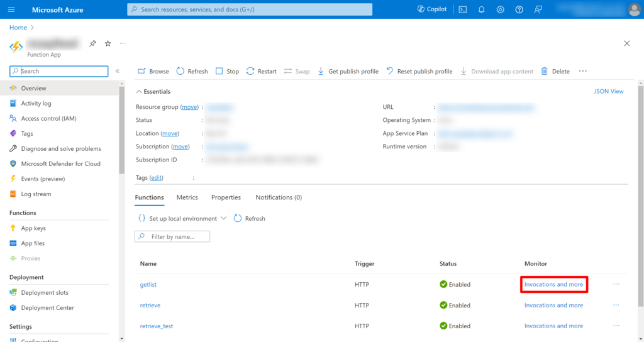The width and height of the screenshot is (644, 342).
Task: Launch Cloud Shell from the top bar
Action: (x=462, y=9)
